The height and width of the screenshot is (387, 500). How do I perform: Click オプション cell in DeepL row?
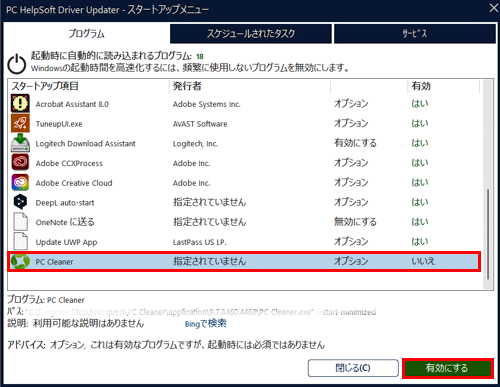tap(351, 202)
